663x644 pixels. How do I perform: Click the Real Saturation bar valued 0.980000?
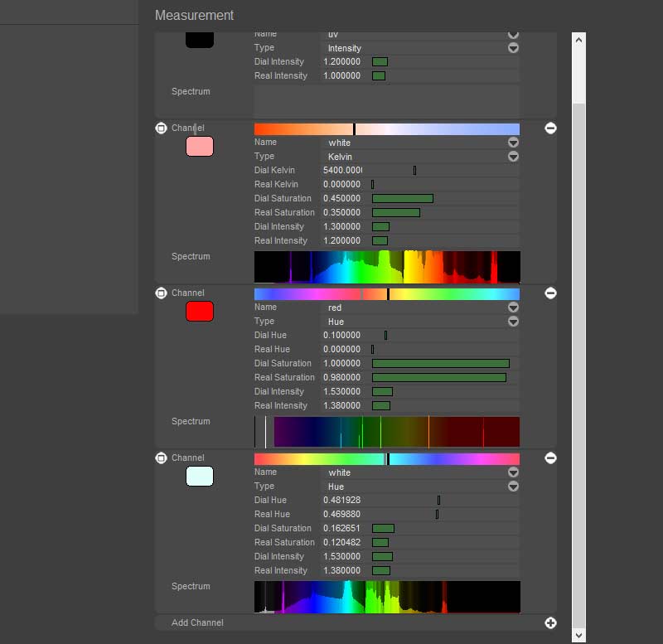(439, 378)
